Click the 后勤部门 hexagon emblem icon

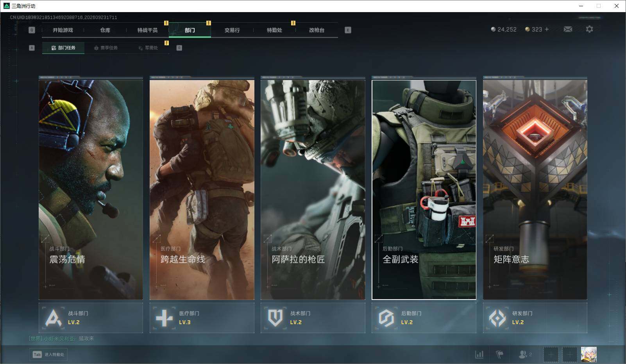[386, 318]
